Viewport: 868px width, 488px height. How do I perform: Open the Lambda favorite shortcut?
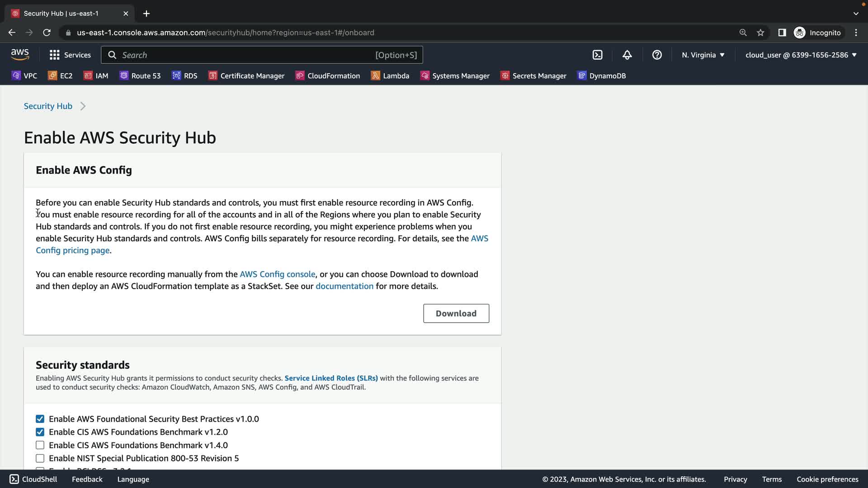pyautogui.click(x=390, y=75)
